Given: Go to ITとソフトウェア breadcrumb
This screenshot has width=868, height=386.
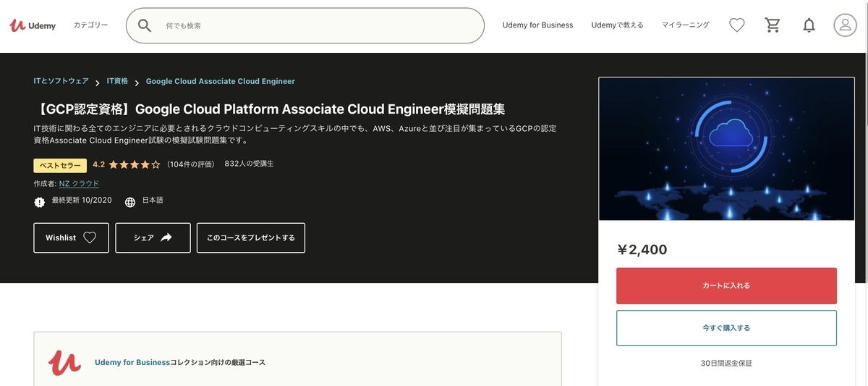Looking at the screenshot, I should pyautogui.click(x=61, y=81).
